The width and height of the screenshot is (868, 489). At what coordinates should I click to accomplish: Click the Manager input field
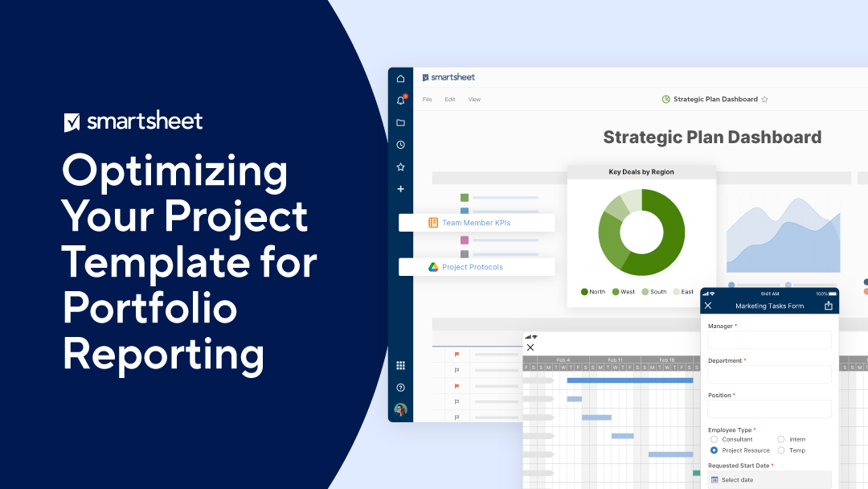click(x=769, y=339)
